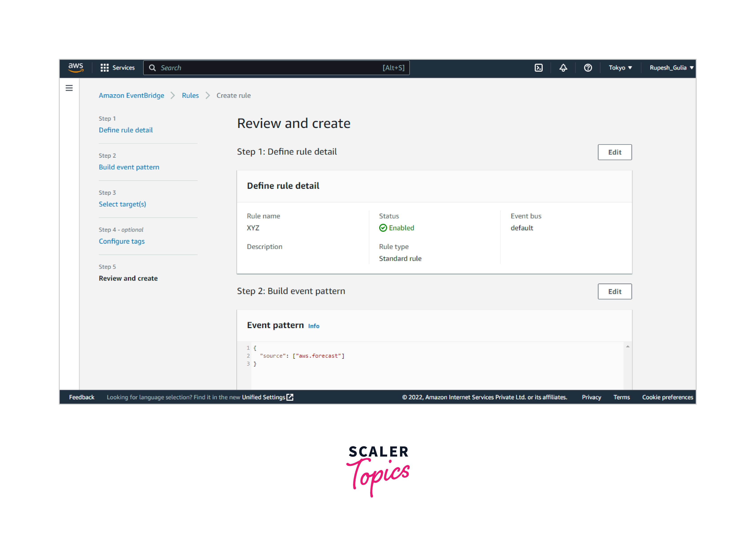The width and height of the screenshot is (756, 540).
Task: Go to Step 1 Define rule detail
Action: click(x=126, y=130)
